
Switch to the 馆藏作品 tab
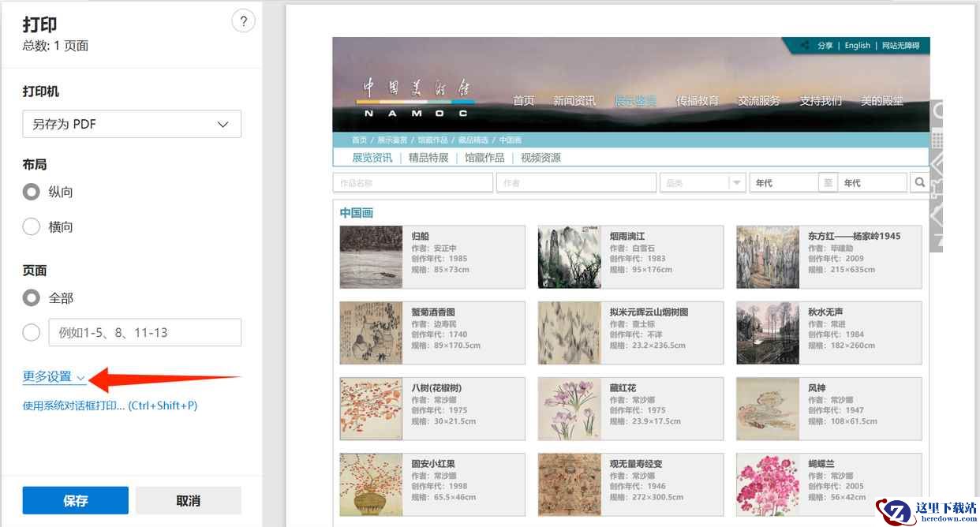click(484, 157)
